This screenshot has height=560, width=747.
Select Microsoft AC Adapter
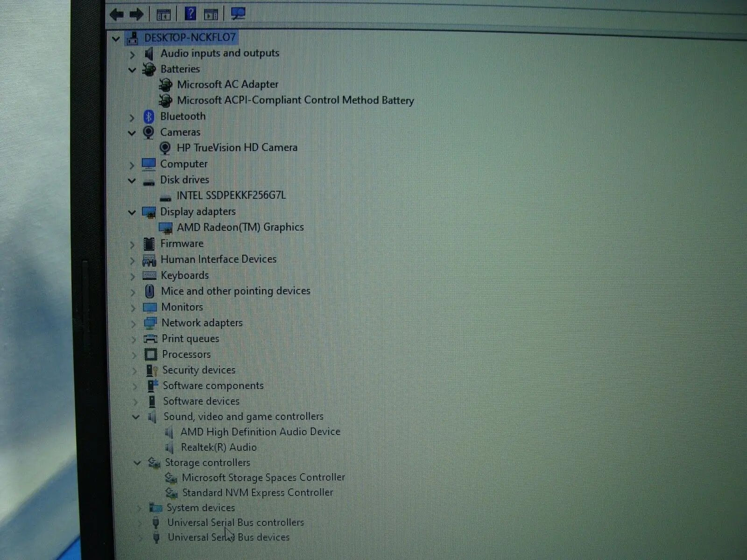[x=228, y=84]
